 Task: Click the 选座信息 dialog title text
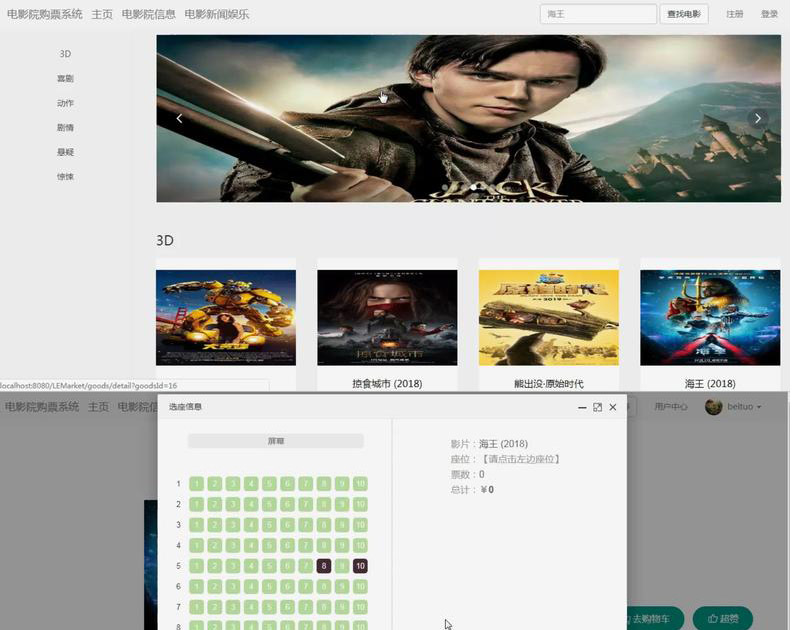click(185, 407)
